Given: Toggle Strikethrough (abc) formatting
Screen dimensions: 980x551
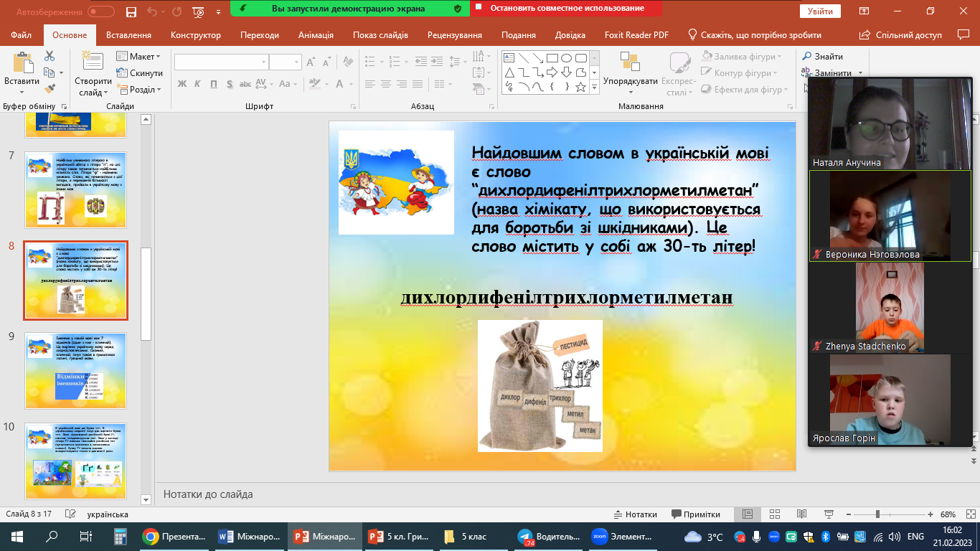Looking at the screenshot, I should click(246, 84).
